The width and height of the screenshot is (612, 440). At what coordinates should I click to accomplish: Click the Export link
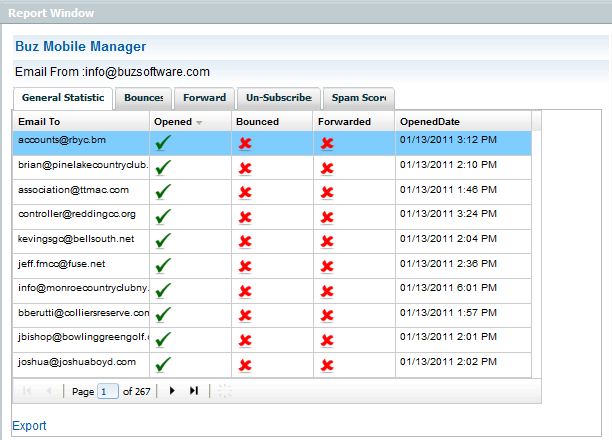(29, 425)
